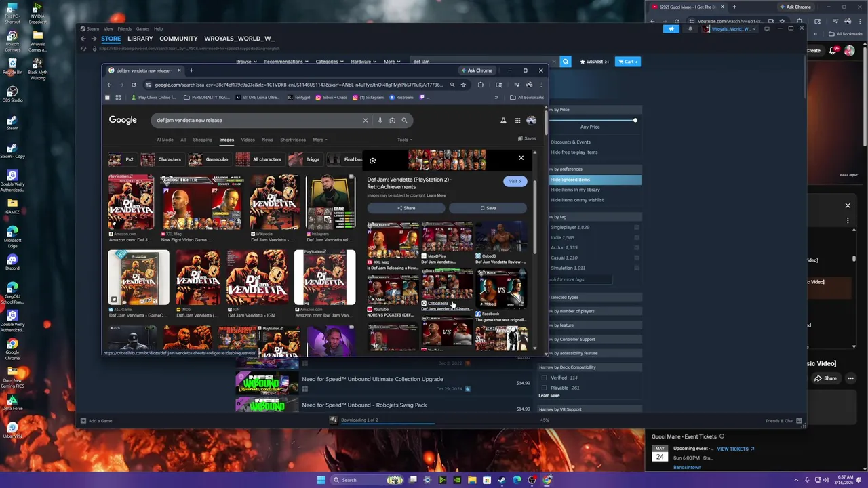
Task: Bookmark this page with the star icon
Action: pos(463,85)
